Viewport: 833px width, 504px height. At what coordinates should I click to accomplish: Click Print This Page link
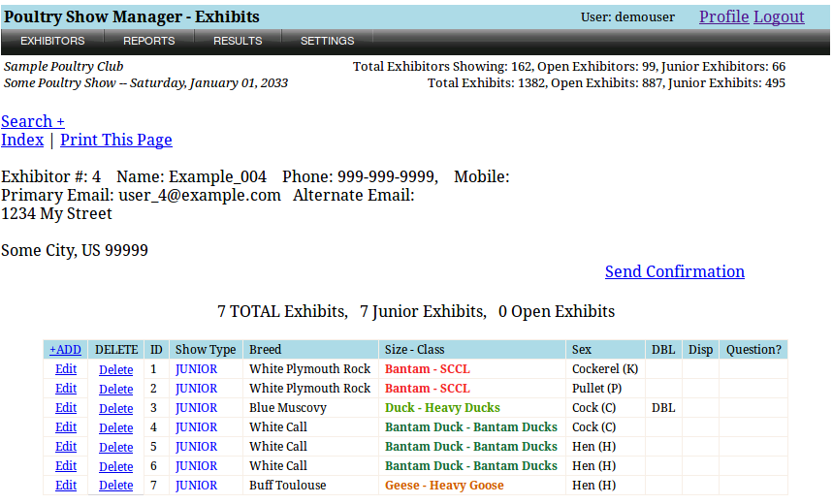coord(115,140)
